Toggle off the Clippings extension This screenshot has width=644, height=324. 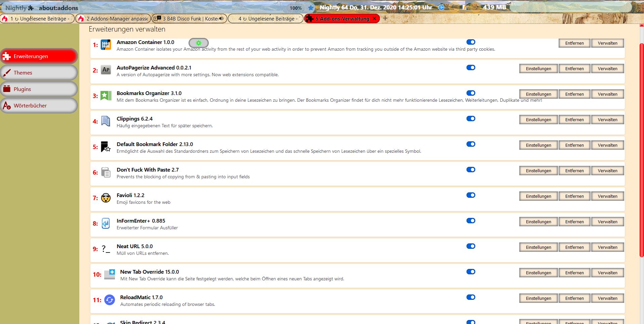[x=471, y=119]
